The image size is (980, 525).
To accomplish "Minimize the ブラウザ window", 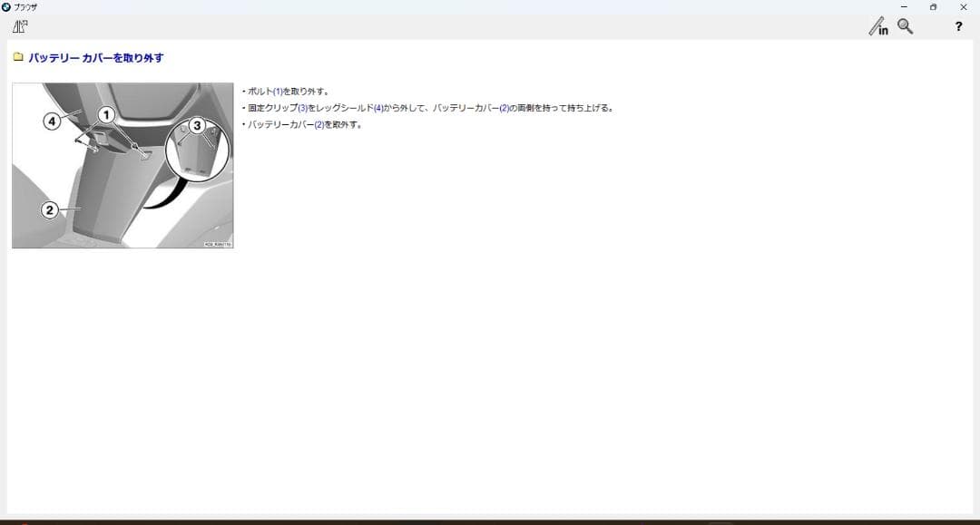I will pyautogui.click(x=903, y=6).
